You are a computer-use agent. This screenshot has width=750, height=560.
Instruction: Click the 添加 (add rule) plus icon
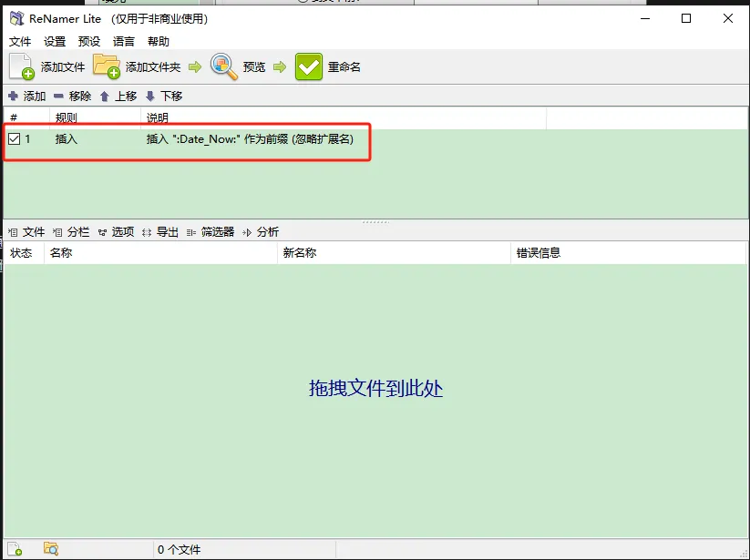(x=14, y=96)
